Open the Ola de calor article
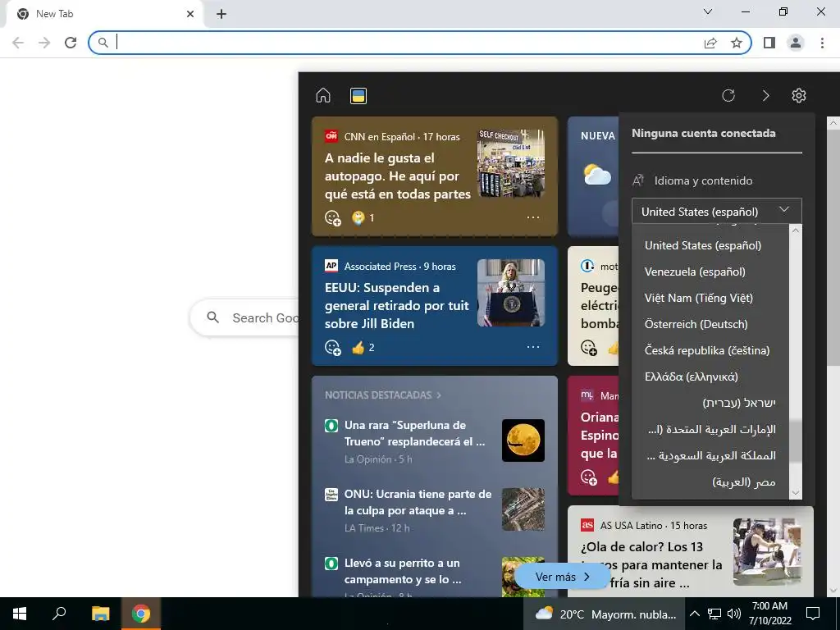This screenshot has width=840, height=630. click(x=651, y=564)
